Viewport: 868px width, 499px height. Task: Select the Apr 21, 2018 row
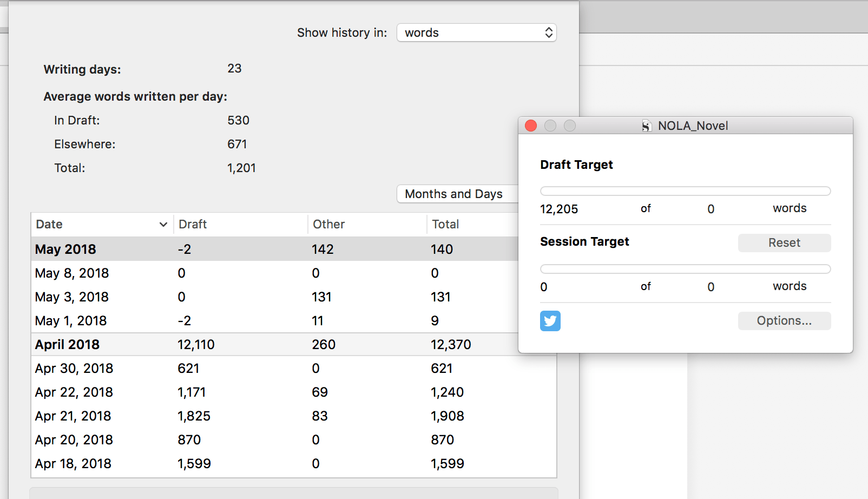(271, 416)
